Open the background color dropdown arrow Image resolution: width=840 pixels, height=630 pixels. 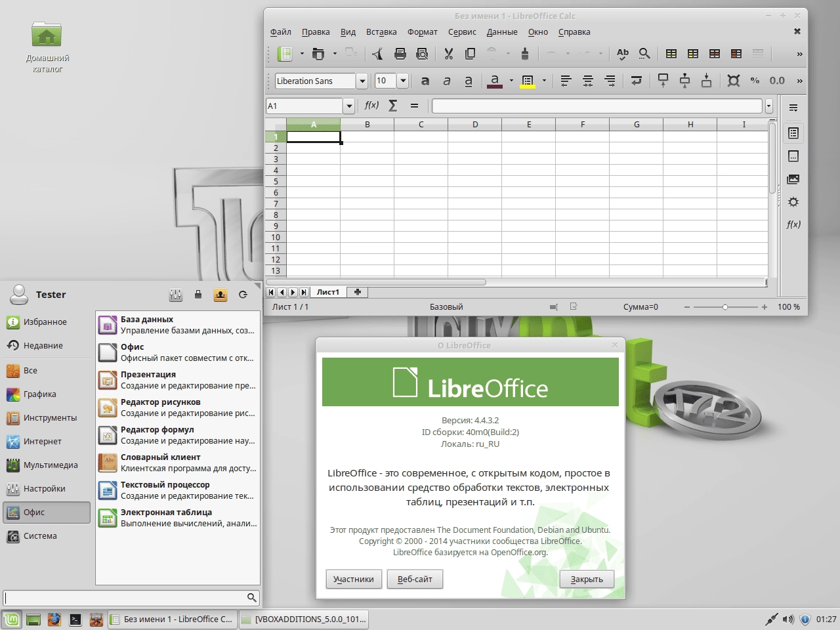click(544, 81)
